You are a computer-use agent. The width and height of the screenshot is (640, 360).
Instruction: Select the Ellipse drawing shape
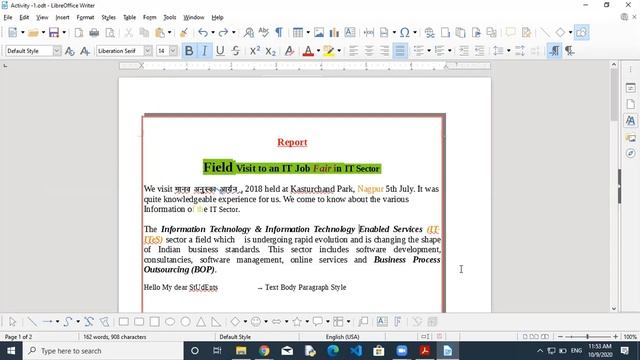click(x=170, y=322)
